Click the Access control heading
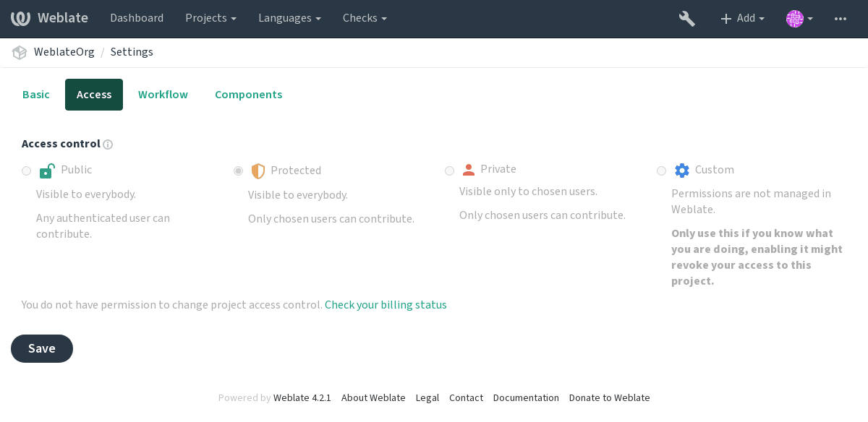This screenshot has width=868, height=422. (61, 144)
